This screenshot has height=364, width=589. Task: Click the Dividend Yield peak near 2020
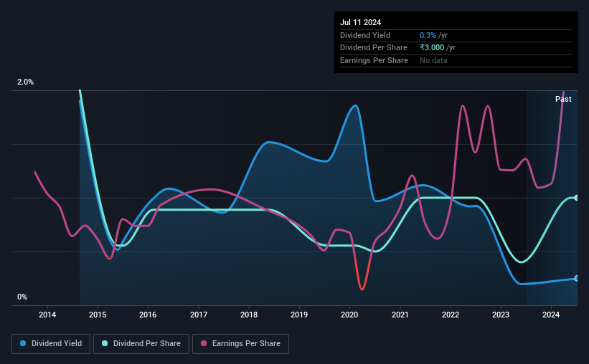(x=355, y=106)
